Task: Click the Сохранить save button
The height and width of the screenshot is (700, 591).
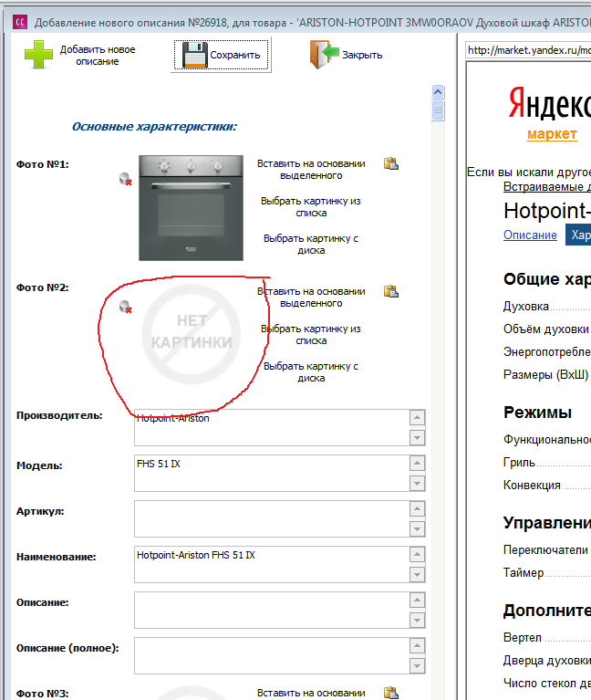Action: [222, 55]
